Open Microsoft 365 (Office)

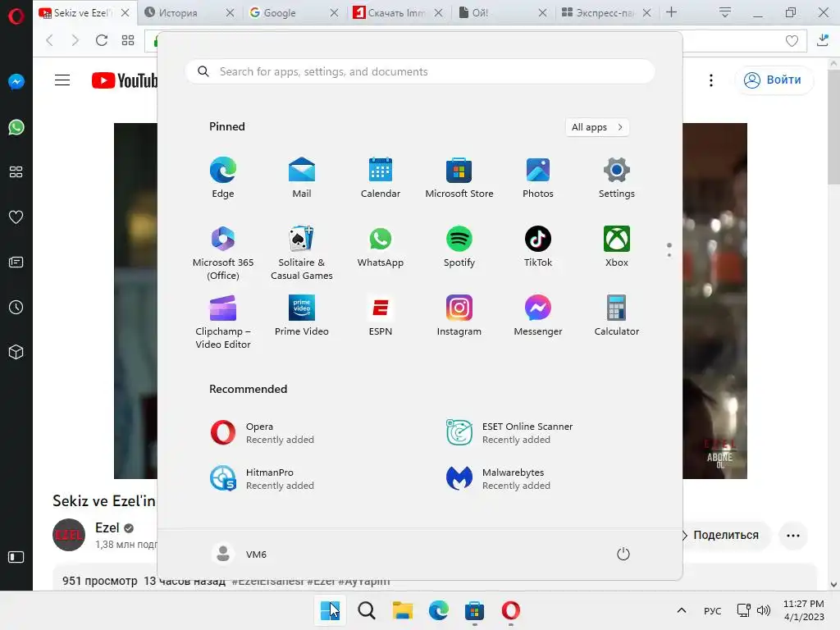(223, 253)
